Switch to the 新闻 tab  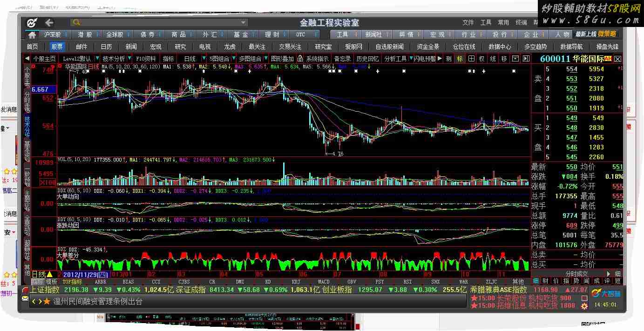click(131, 47)
